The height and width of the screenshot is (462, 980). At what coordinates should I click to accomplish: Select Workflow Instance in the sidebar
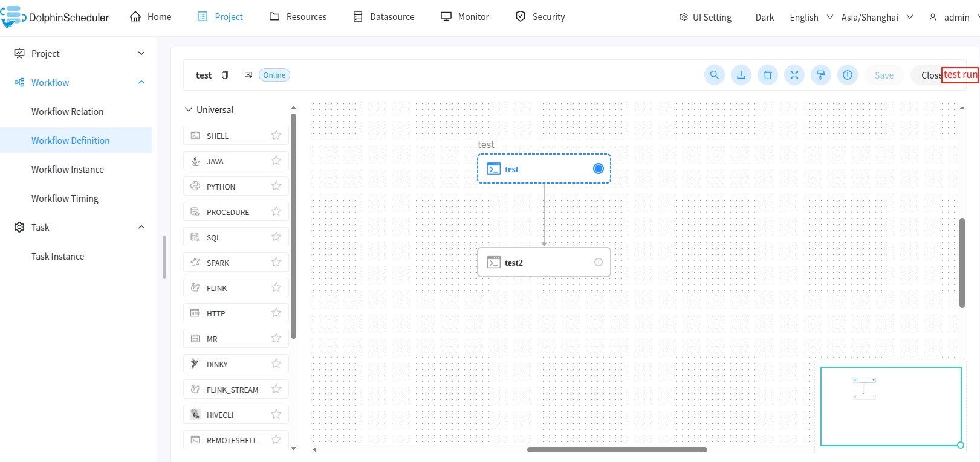(68, 170)
